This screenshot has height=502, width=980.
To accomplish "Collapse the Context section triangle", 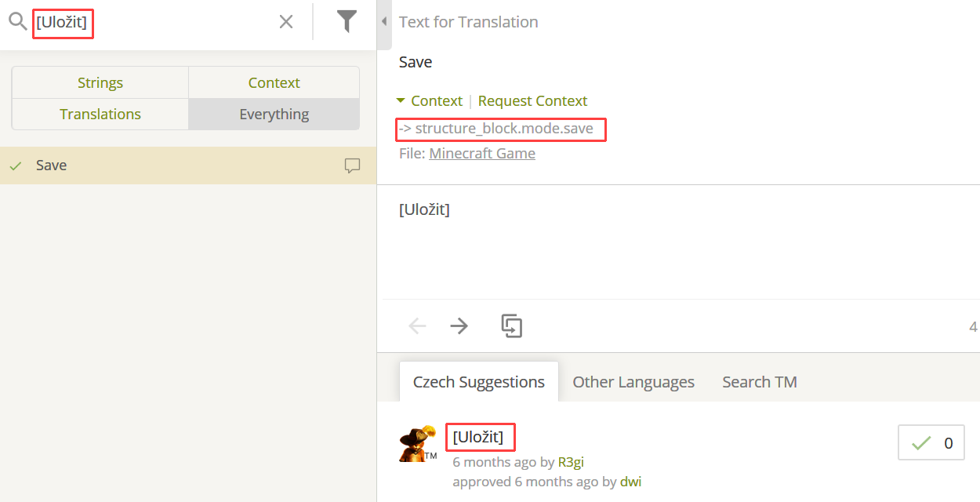I will (401, 100).
